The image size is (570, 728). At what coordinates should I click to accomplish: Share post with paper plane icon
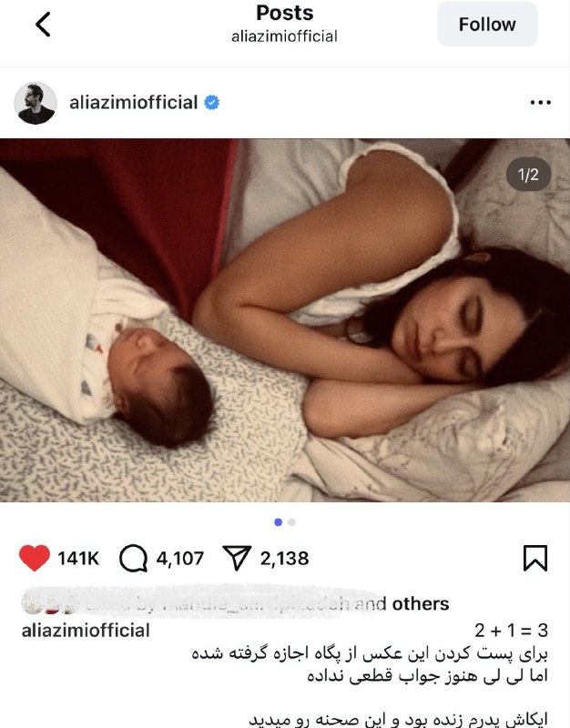click(237, 558)
